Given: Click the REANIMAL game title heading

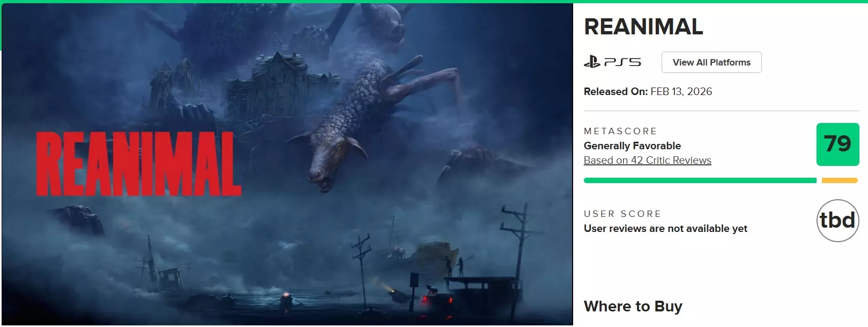Looking at the screenshot, I should [x=643, y=27].
